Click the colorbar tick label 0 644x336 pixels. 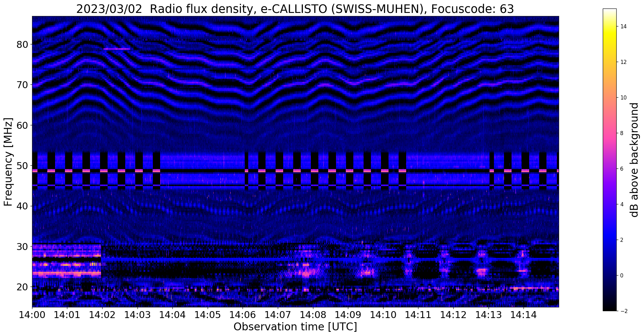(x=621, y=276)
